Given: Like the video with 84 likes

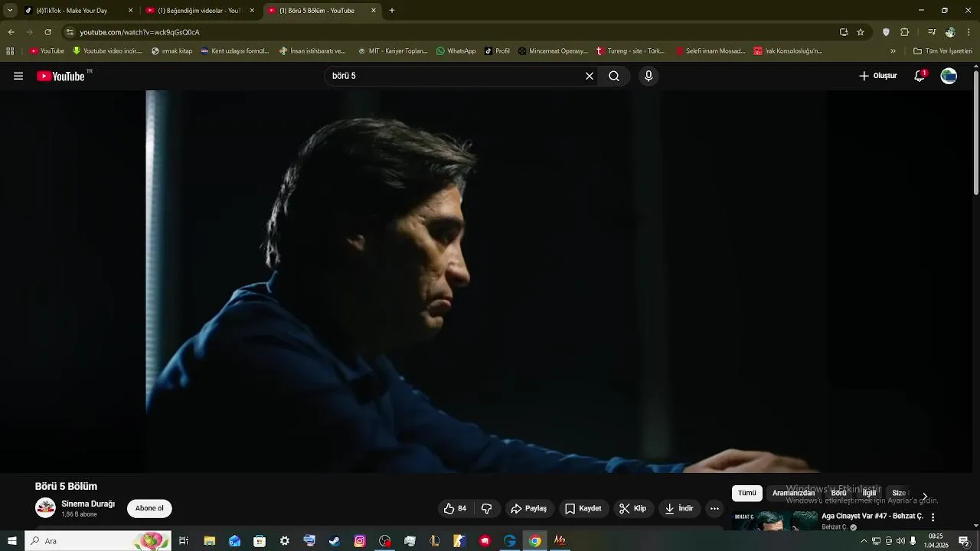Looking at the screenshot, I should click(455, 508).
